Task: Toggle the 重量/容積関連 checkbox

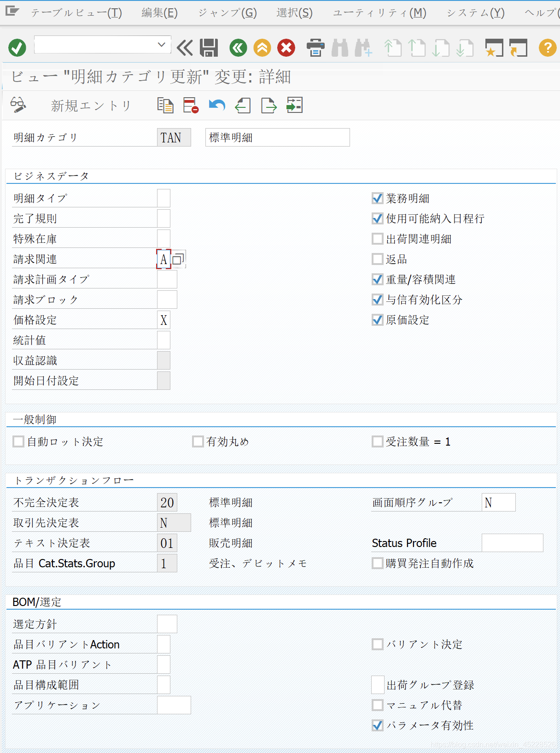Action: [377, 279]
